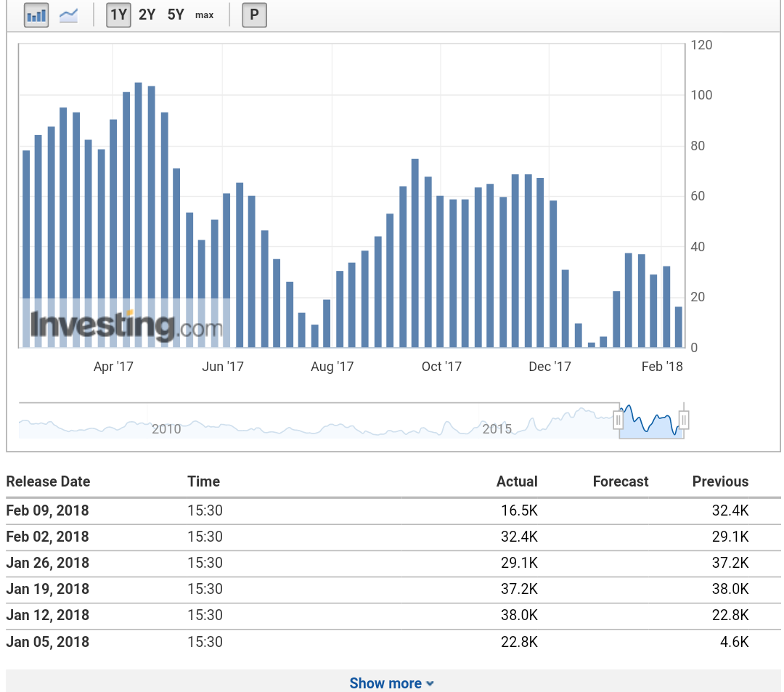This screenshot has width=784, height=692.
Task: Enable the 5Y timeframe
Action: 175,15
